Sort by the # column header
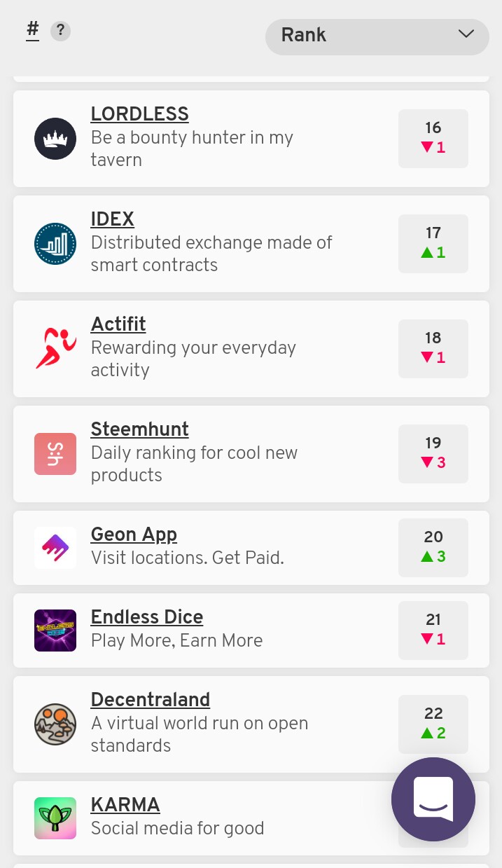 pyautogui.click(x=32, y=31)
